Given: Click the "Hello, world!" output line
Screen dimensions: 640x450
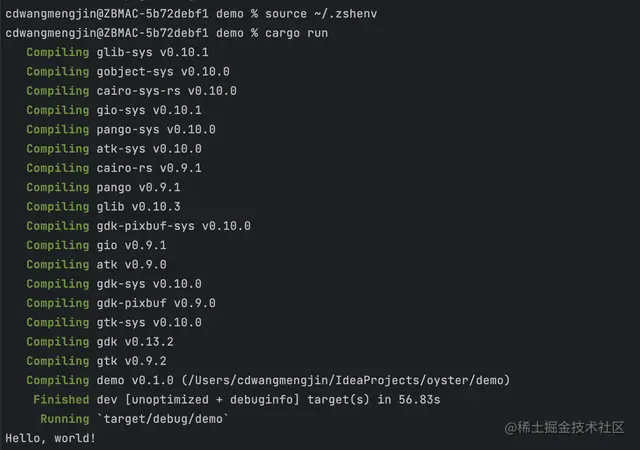Looking at the screenshot, I should click(51, 438).
